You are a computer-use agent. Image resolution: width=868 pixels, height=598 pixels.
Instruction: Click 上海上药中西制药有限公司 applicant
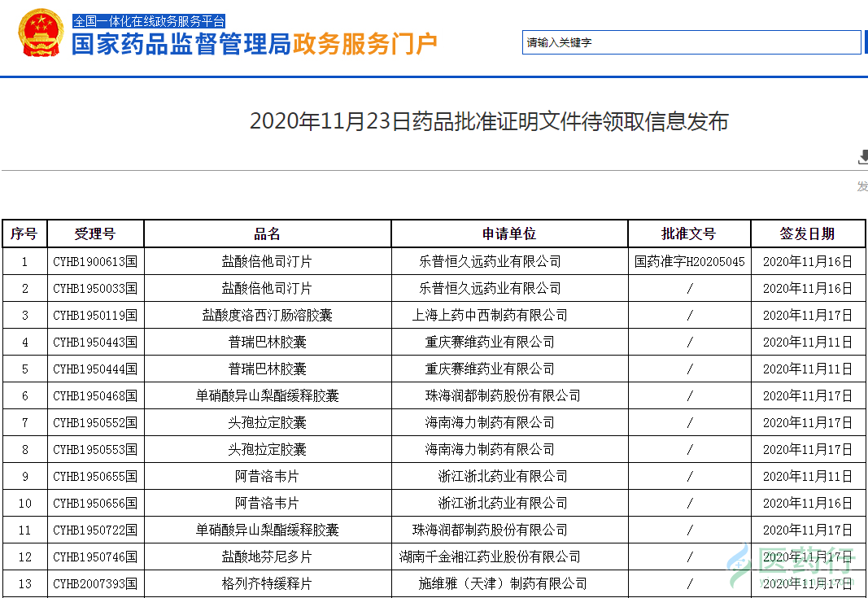pos(490,315)
